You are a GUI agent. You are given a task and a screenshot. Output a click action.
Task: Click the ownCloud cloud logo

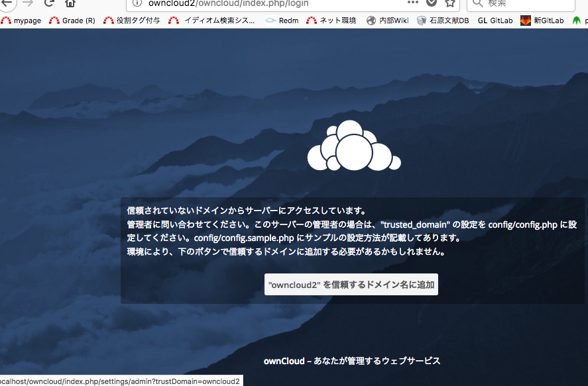(x=353, y=146)
